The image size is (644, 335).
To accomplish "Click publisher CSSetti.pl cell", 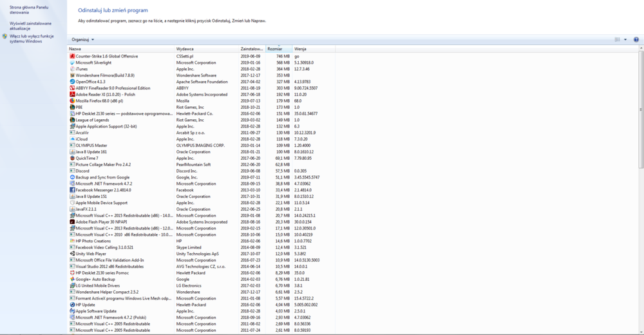I will tap(185, 56).
